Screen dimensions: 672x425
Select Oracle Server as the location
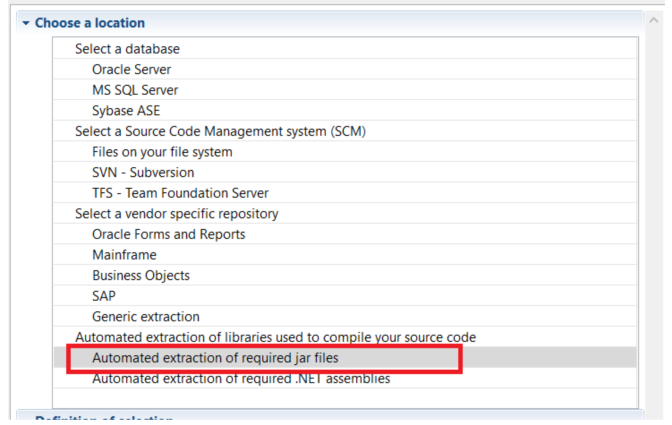(x=131, y=70)
